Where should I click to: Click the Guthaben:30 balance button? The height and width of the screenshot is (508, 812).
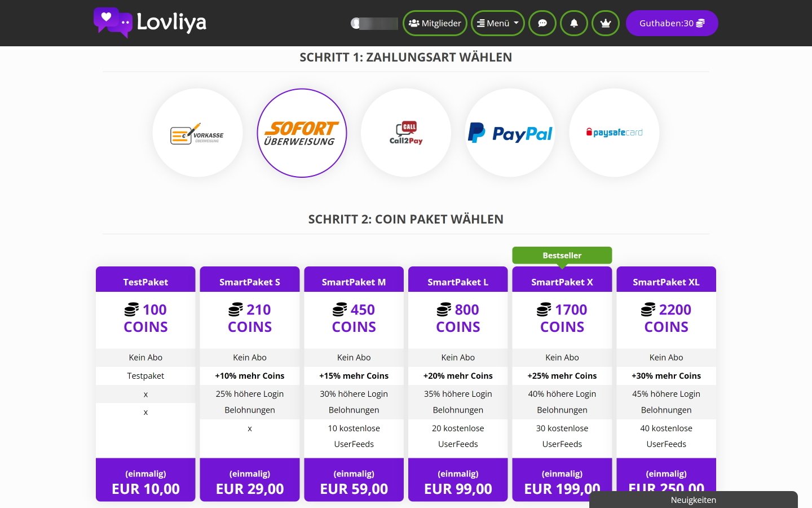[x=672, y=23]
